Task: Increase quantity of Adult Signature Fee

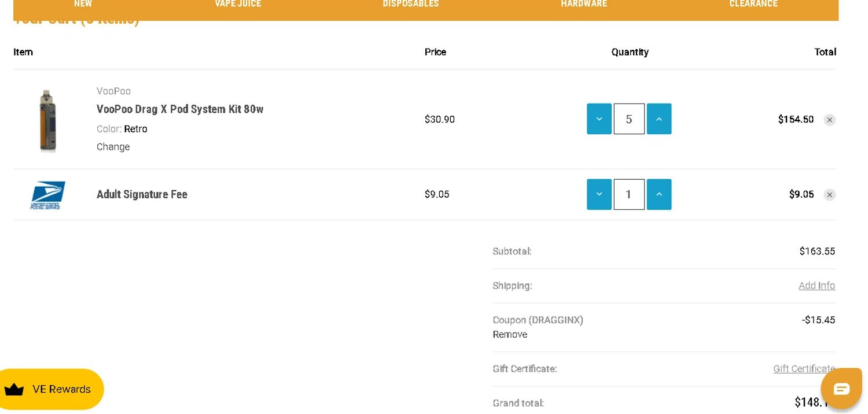Action: [x=659, y=194]
